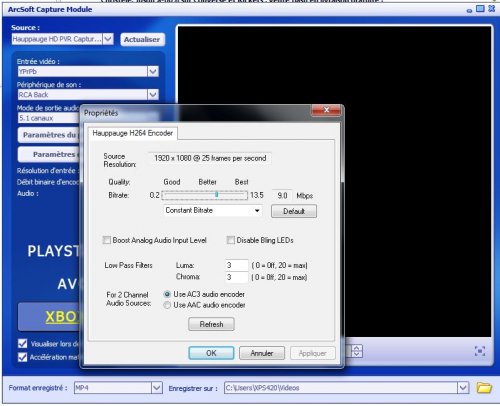Check Disable Bling LEDs option
Image resolution: width=500 pixels, height=406 pixels.
pos(230,240)
